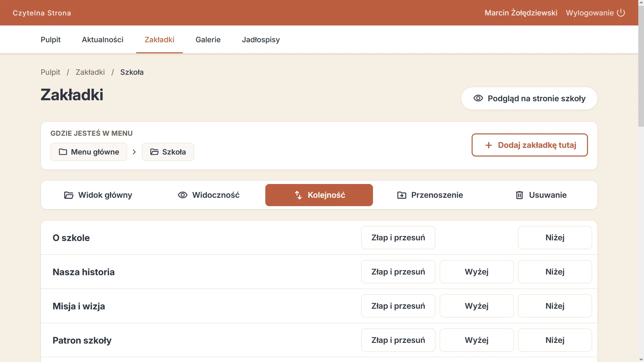Click the Zakładki breadcrumb link
Viewport: 644px width, 362px height.
click(x=90, y=72)
